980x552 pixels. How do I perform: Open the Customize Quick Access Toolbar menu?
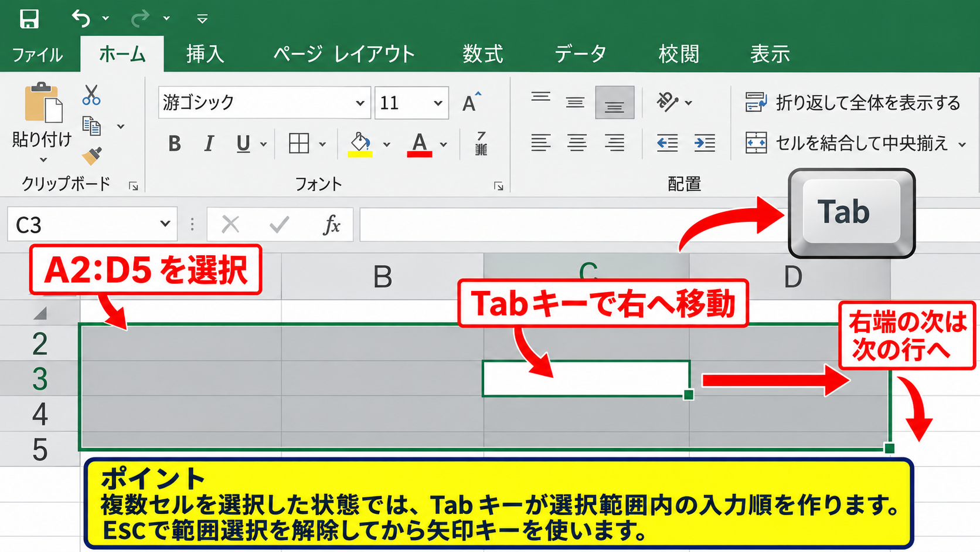click(x=202, y=19)
